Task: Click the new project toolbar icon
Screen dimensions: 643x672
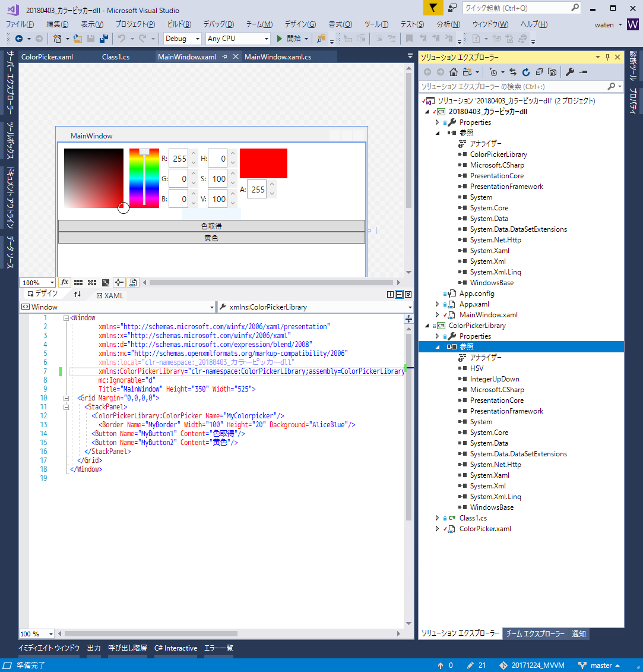Action: pyautogui.click(x=57, y=39)
